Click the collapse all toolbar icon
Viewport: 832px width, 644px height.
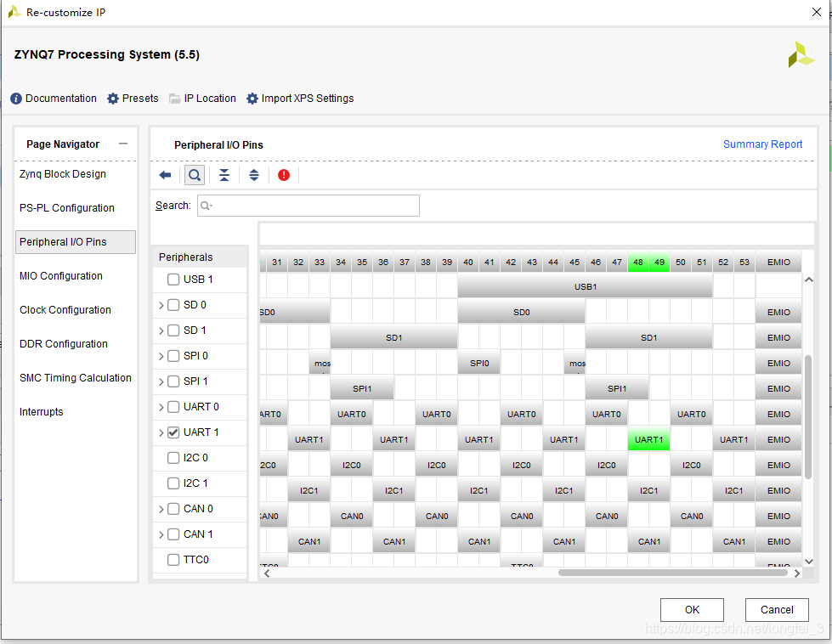[224, 175]
